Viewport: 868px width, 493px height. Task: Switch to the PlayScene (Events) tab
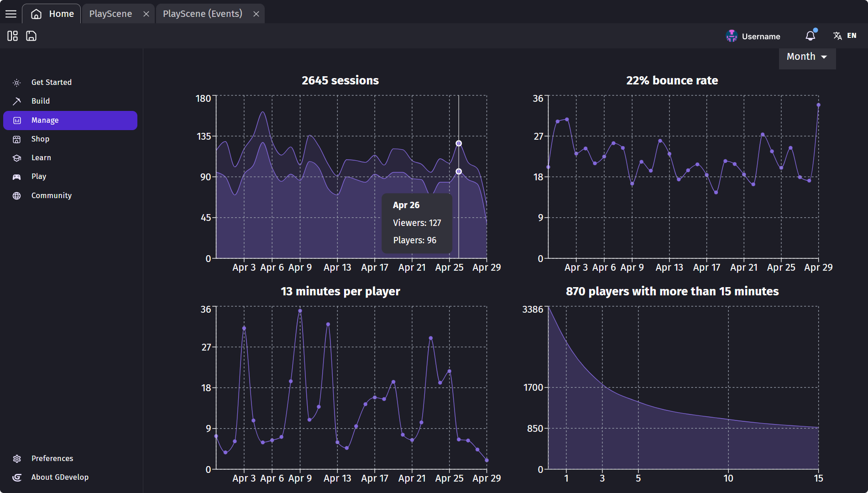click(203, 14)
